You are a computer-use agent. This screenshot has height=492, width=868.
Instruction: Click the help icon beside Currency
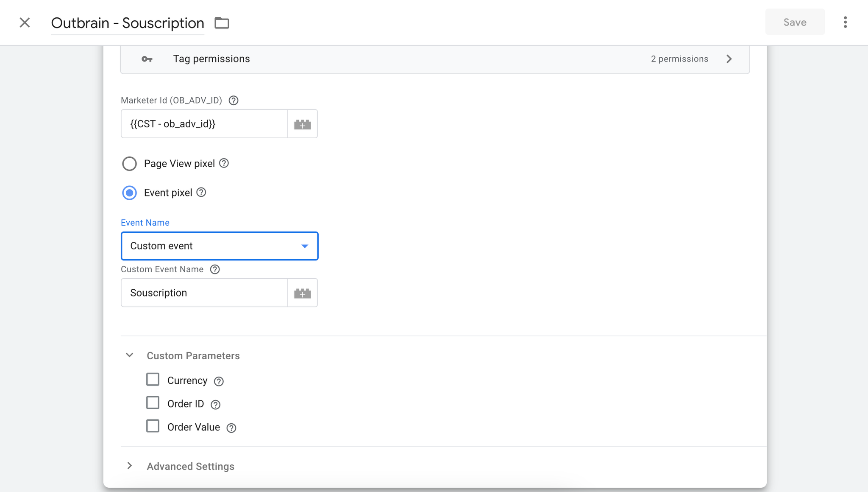click(219, 381)
